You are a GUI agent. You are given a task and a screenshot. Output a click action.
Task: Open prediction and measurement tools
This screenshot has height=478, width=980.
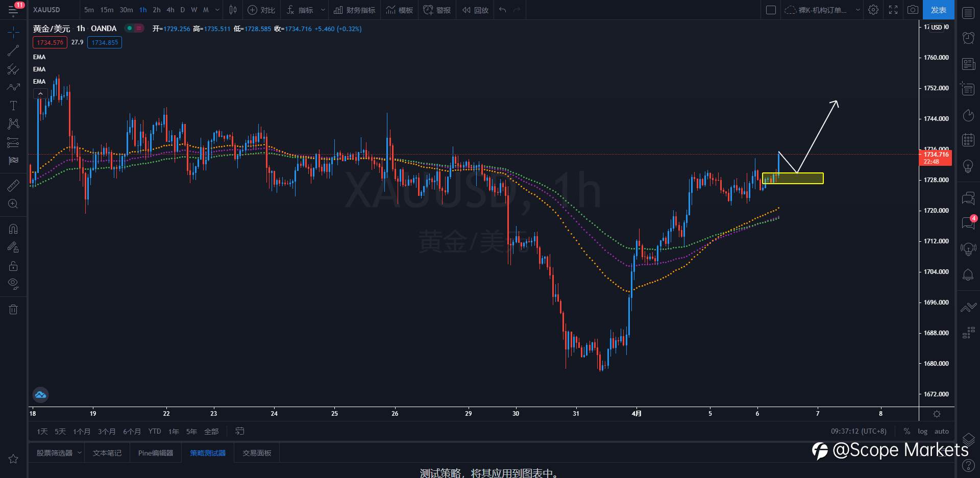point(13,142)
